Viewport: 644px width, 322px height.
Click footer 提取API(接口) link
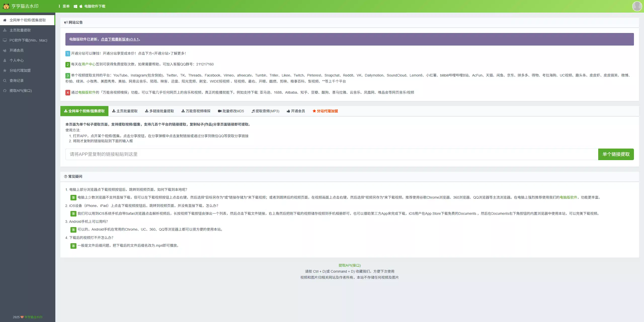point(349,265)
